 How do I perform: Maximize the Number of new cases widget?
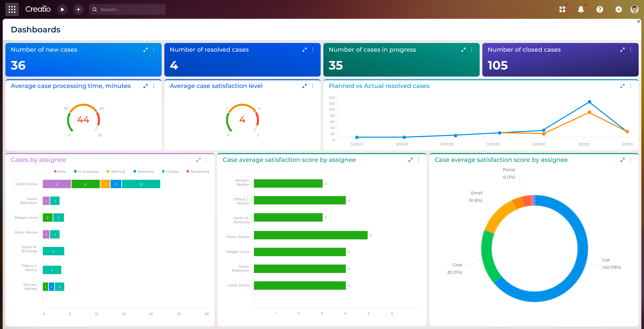click(146, 50)
